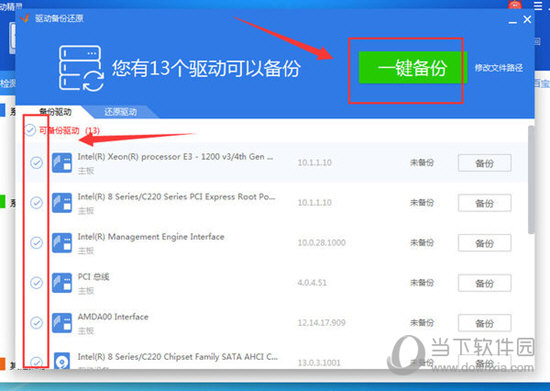Select version 4.0.4.51 text
The width and height of the screenshot is (550, 391).
312,283
